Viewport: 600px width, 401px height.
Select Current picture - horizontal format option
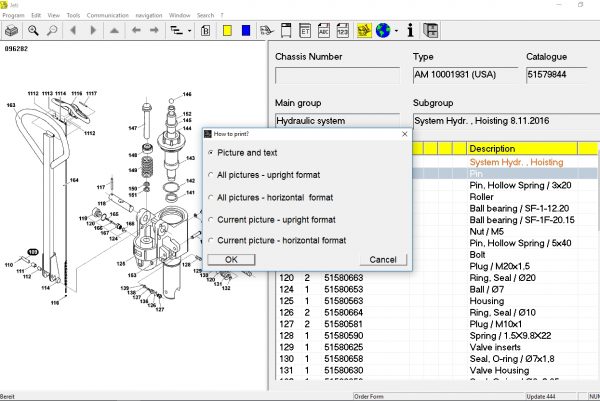tap(210, 240)
